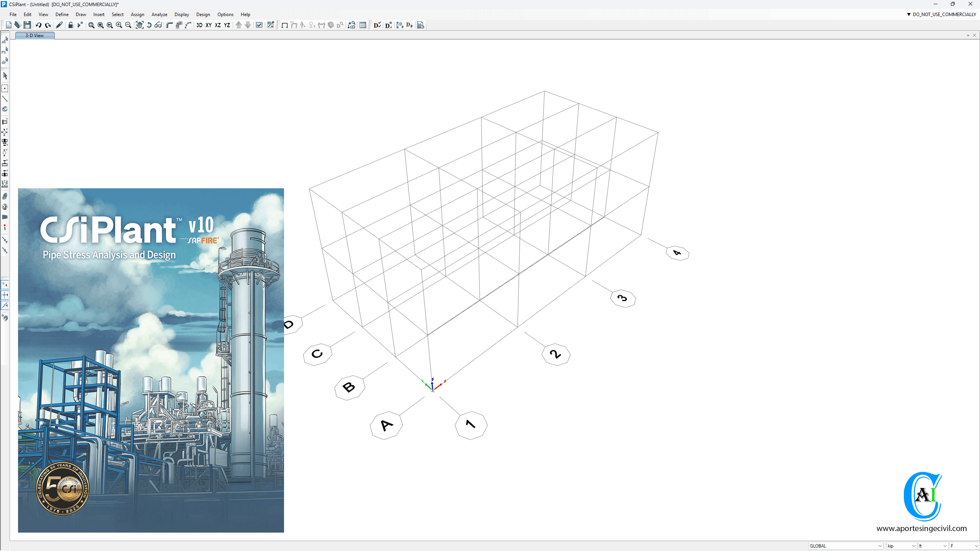Image resolution: width=980 pixels, height=551 pixels.
Task: Toggle the snap to points button
Action: 5,285
